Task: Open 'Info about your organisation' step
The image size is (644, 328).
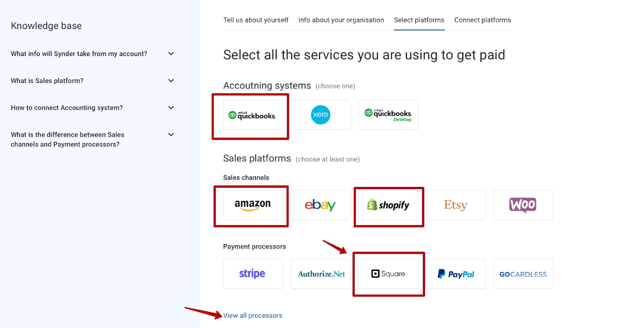Action: coord(341,20)
